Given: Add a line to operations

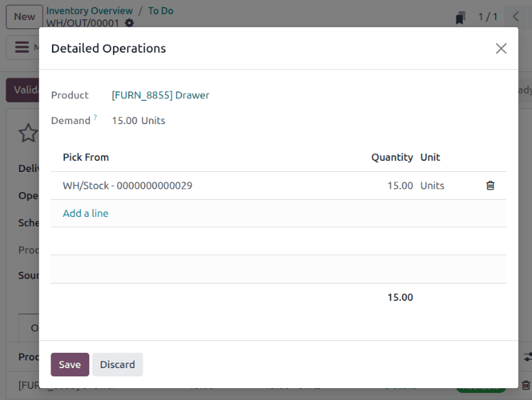Looking at the screenshot, I should click(85, 214).
